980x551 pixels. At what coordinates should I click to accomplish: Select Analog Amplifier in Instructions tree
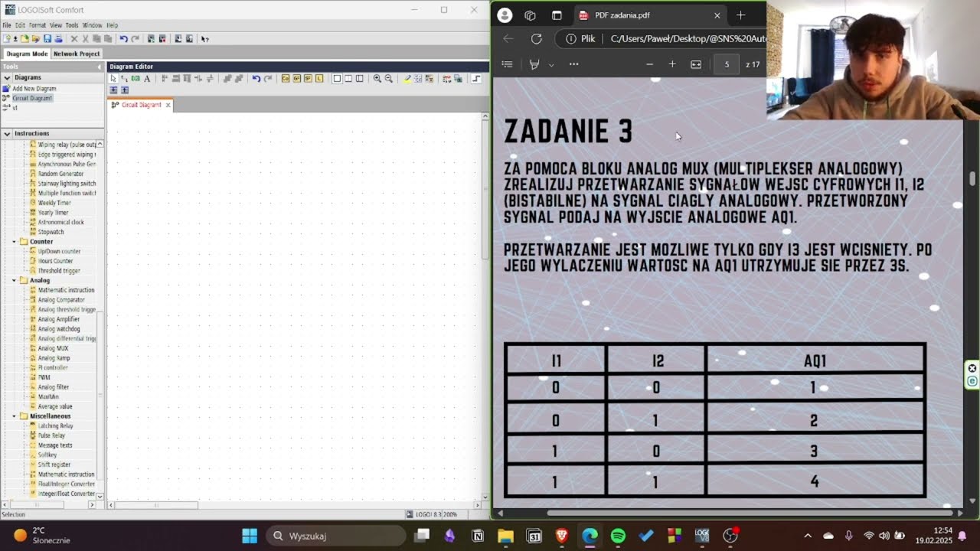[58, 319]
